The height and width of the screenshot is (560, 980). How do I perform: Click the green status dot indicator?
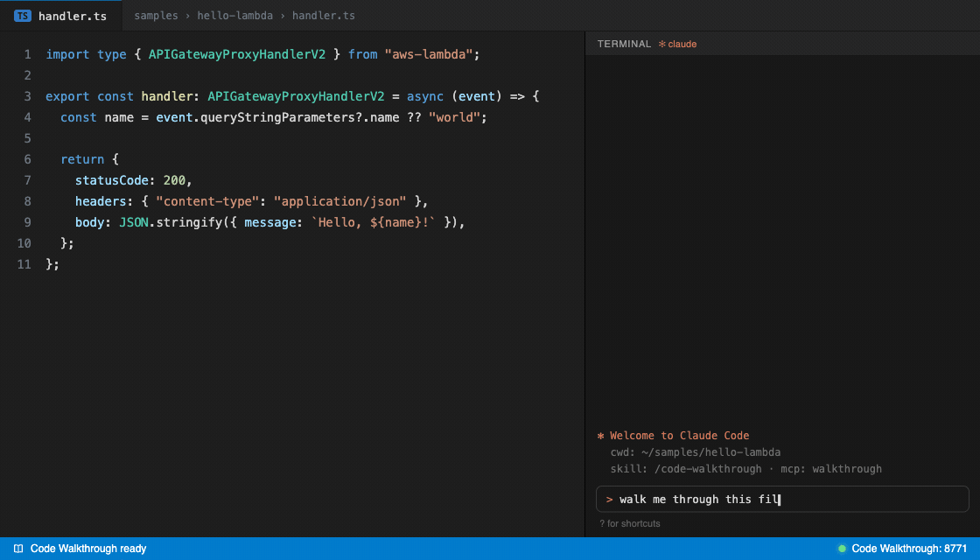(842, 549)
